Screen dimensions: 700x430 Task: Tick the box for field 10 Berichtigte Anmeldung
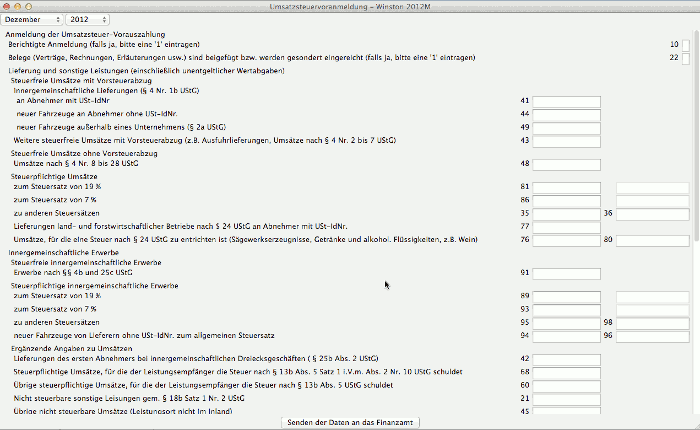coord(686,45)
